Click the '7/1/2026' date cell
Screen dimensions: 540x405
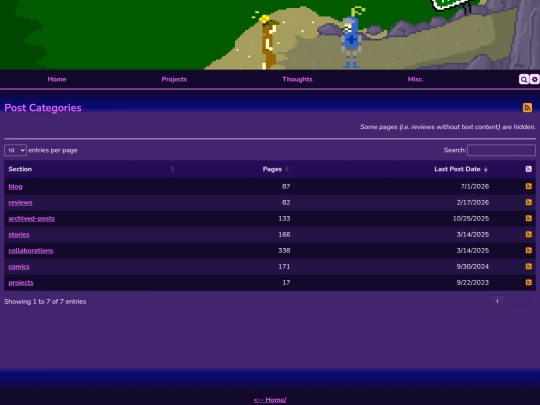(475, 186)
